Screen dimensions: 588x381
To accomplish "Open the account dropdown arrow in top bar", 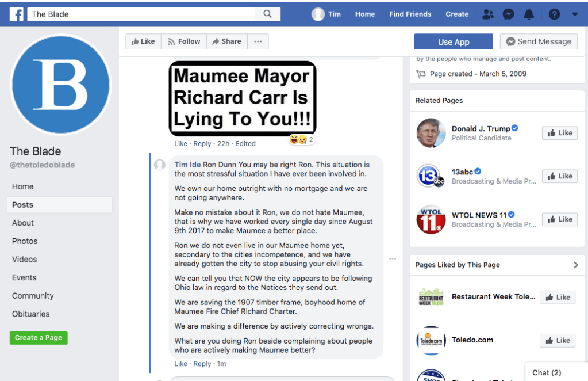I will 575,14.
